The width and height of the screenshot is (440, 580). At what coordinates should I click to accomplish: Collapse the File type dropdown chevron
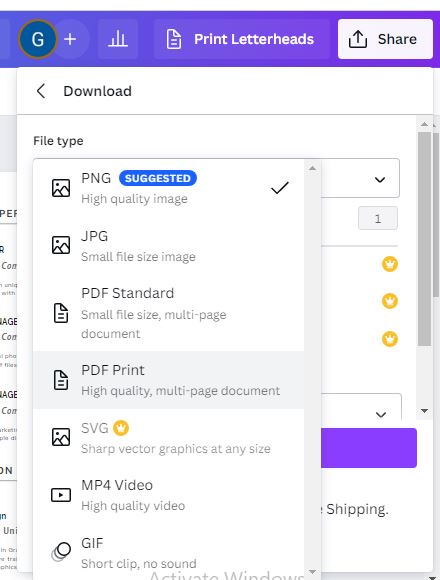pyautogui.click(x=380, y=180)
